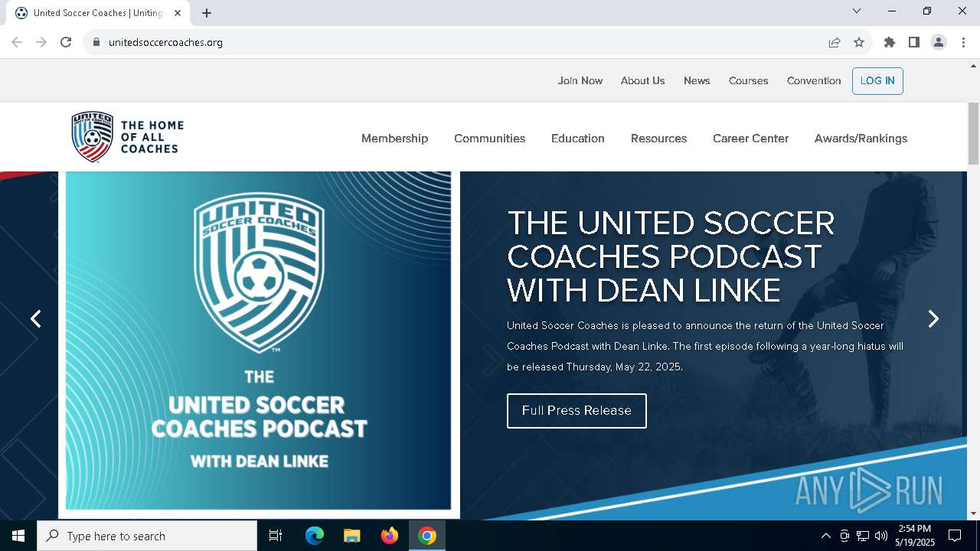Click the page vertical scrollbar thumb
Viewport: 980px width, 551px height.
[x=973, y=133]
